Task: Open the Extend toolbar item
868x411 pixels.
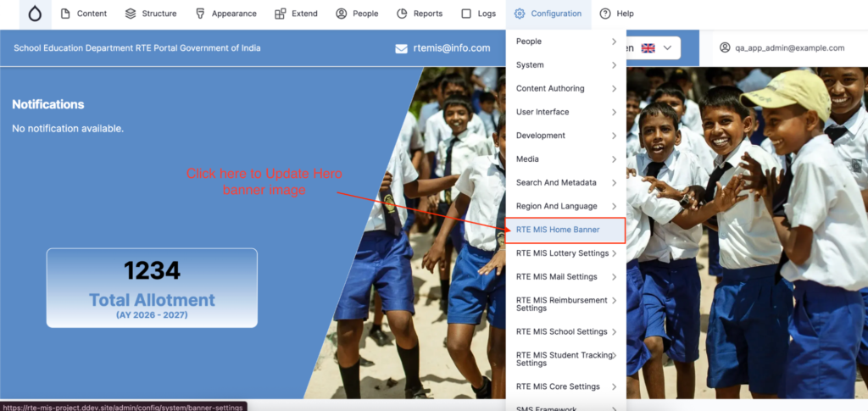Action: tap(296, 14)
